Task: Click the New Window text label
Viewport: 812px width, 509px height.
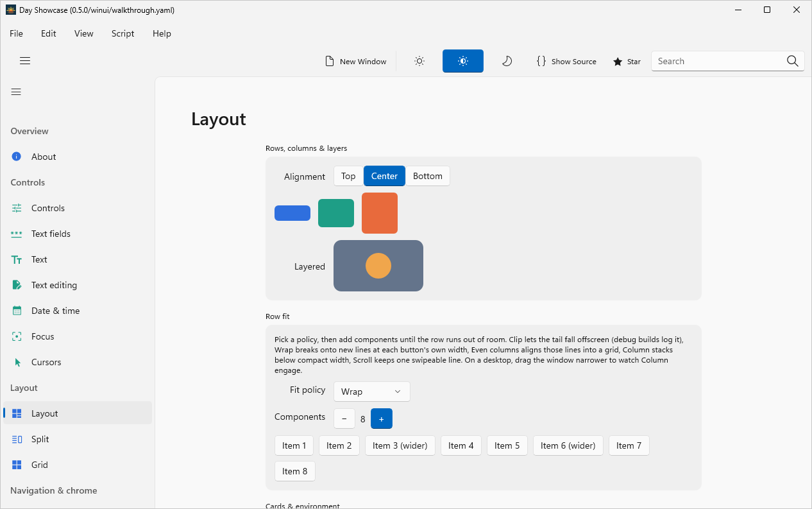Action: tap(363, 62)
